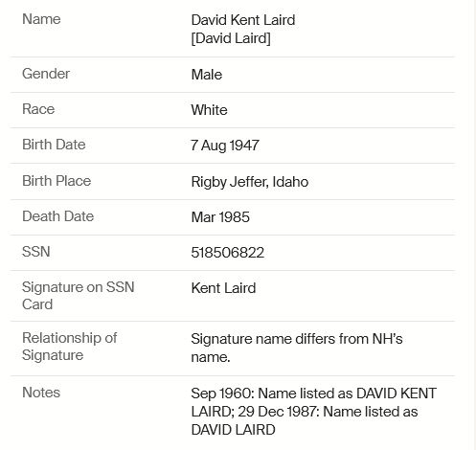Select the Race value White
476x450 pixels.
point(209,110)
